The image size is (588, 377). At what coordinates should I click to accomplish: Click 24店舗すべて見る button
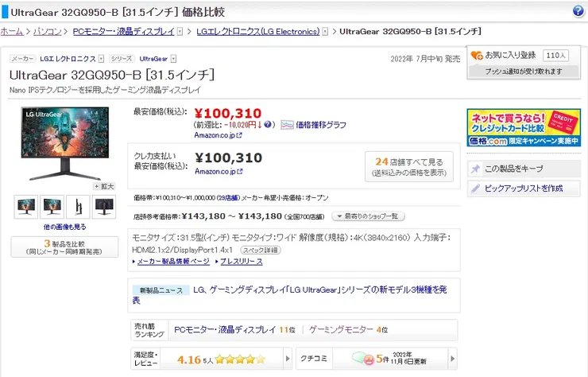409,167
